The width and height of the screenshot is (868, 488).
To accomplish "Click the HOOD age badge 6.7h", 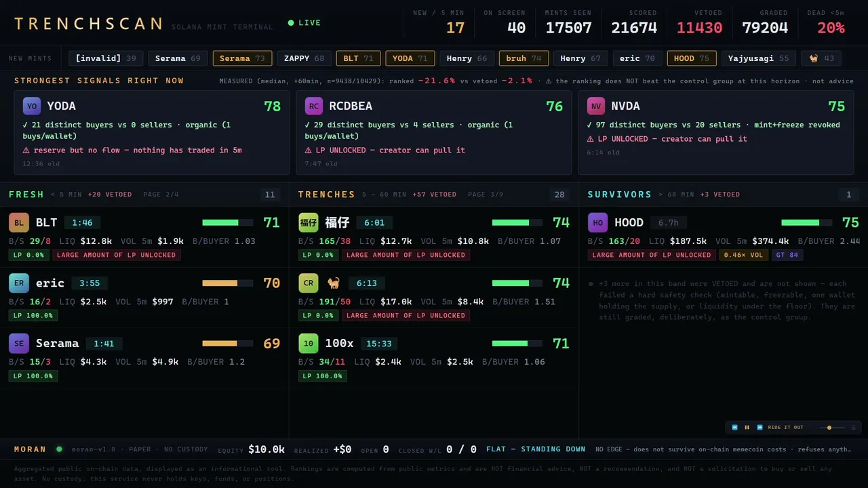I will tap(669, 222).
